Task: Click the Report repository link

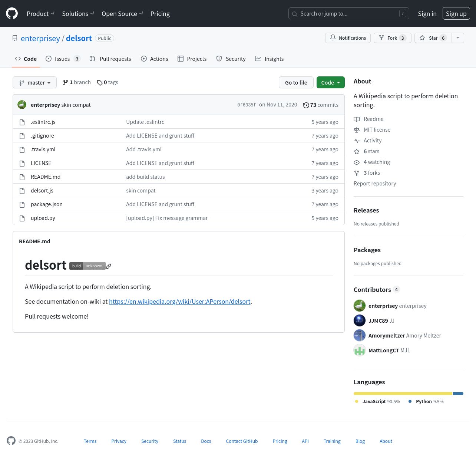Action: [375, 184]
